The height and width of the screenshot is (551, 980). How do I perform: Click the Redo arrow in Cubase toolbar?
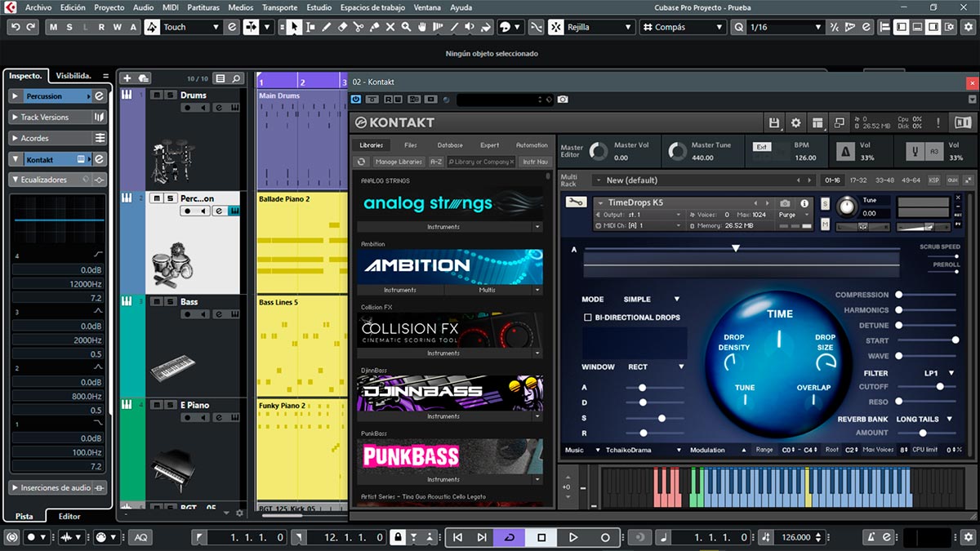click(31, 27)
